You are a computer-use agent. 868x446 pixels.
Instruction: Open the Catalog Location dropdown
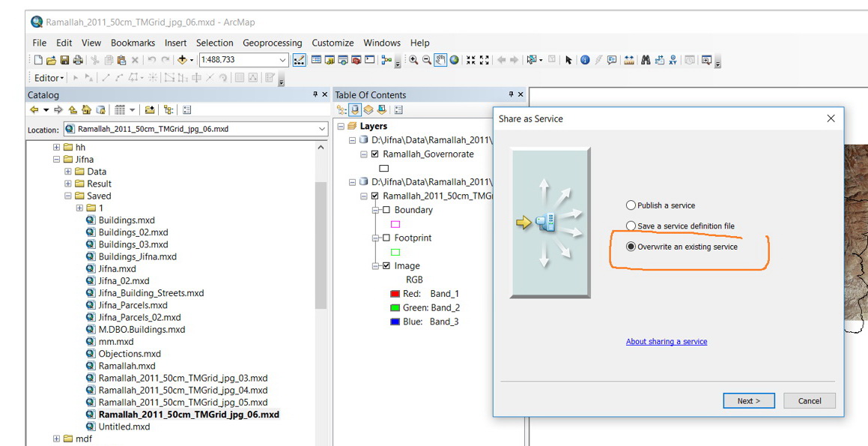point(321,128)
